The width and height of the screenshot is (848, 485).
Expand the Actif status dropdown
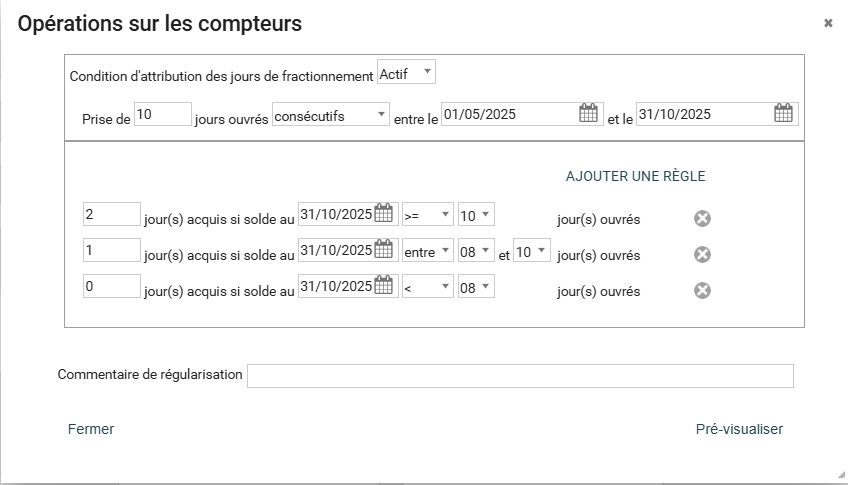pyautogui.click(x=406, y=73)
